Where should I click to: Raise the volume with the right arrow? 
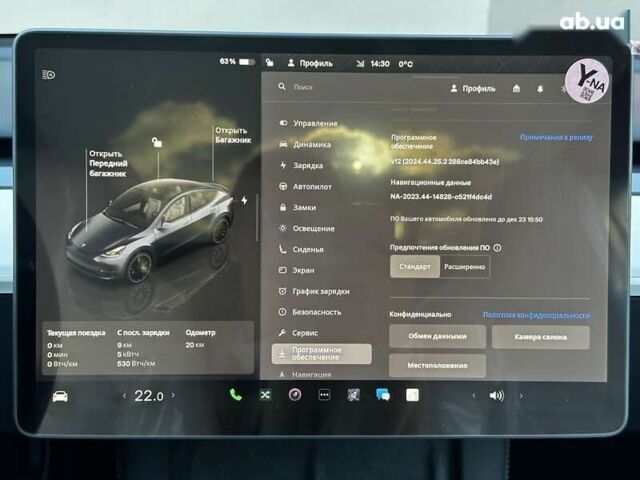point(521,396)
